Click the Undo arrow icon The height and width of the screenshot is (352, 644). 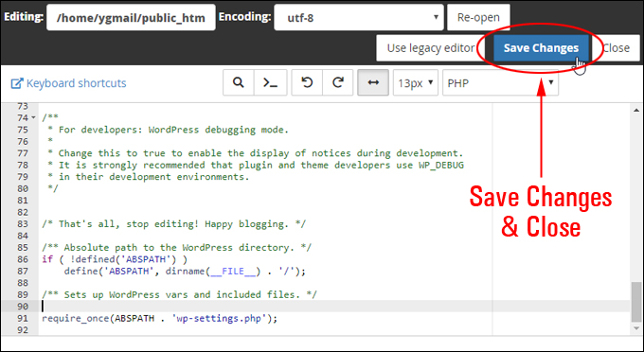coord(307,83)
